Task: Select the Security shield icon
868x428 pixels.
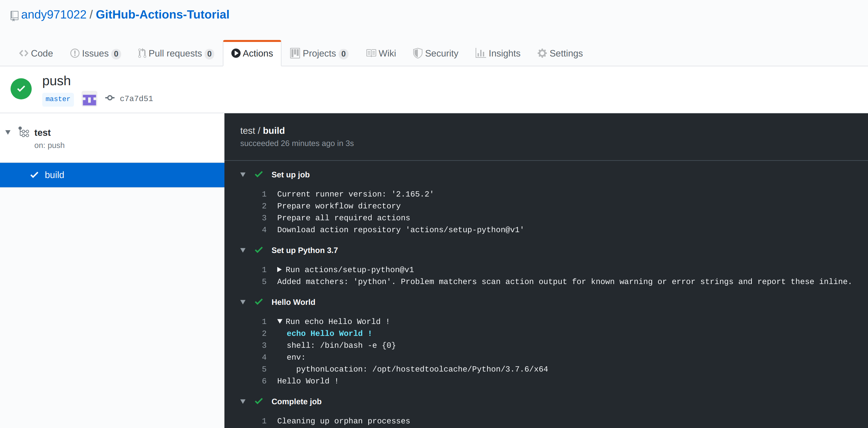Action: 417,53
